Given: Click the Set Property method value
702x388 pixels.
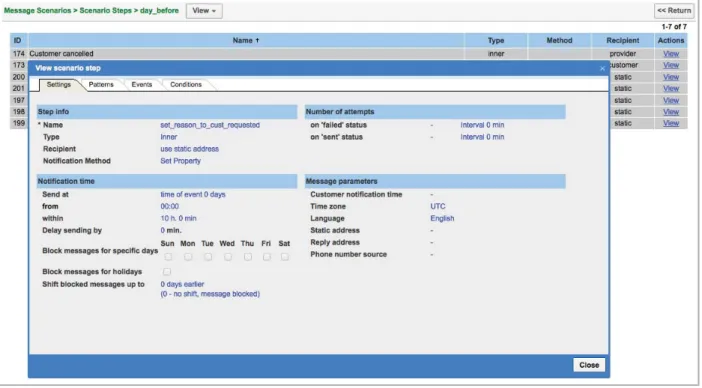Looking at the screenshot, I should [180, 161].
